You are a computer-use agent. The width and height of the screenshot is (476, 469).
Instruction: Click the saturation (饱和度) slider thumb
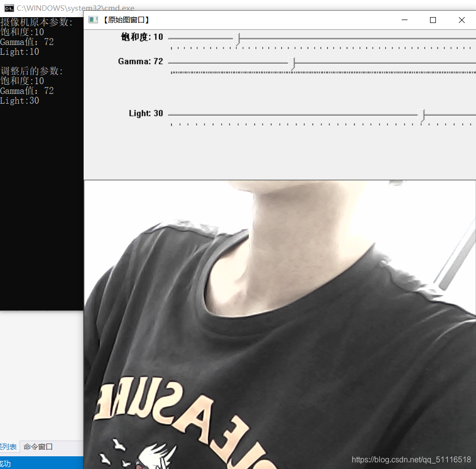[237, 39]
